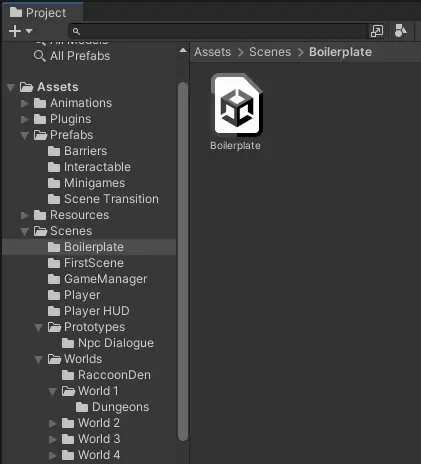The width and height of the screenshot is (421, 464).
Task: Click the Plugins folder icon
Action: pyautogui.click(x=40, y=119)
